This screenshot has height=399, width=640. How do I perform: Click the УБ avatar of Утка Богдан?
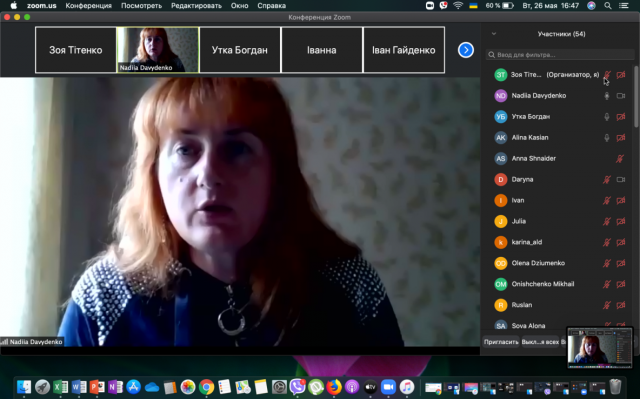point(500,117)
